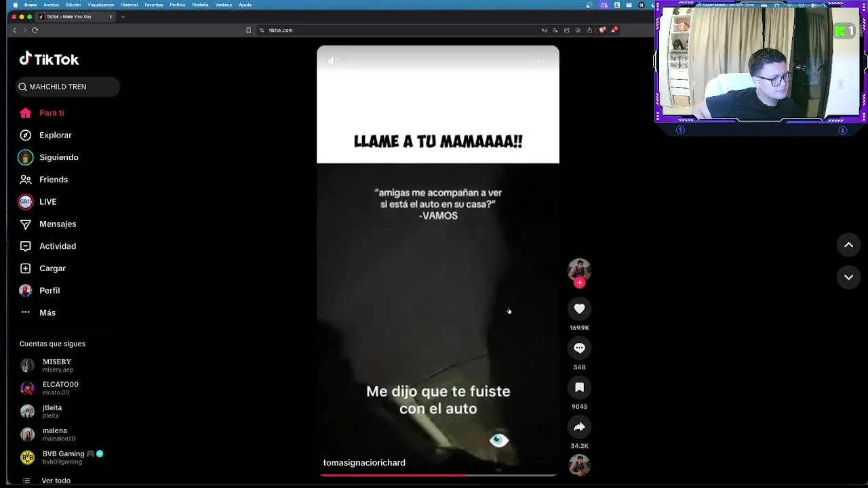868x488 pixels.
Task: Open Ayuda menu
Action: pyautogui.click(x=245, y=5)
